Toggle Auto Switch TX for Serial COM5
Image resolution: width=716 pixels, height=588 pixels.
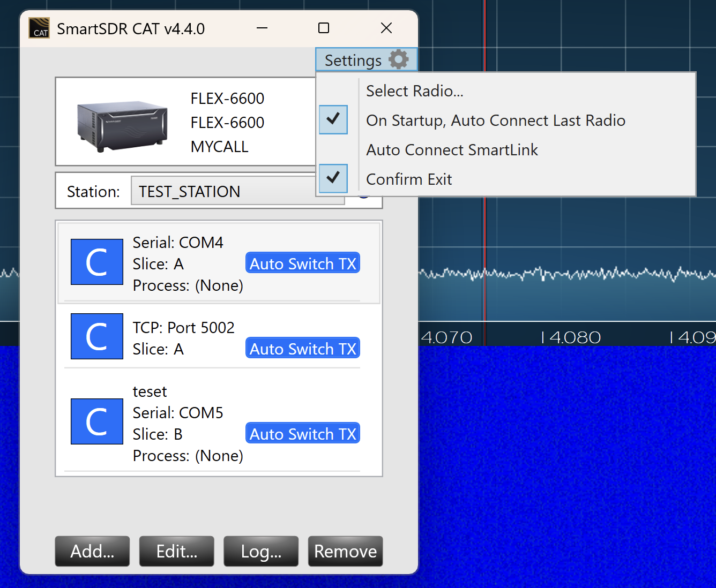(x=303, y=434)
